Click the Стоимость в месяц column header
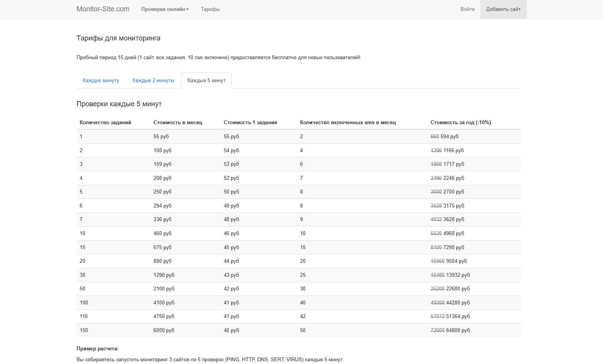This screenshot has width=603, height=364. (x=178, y=123)
